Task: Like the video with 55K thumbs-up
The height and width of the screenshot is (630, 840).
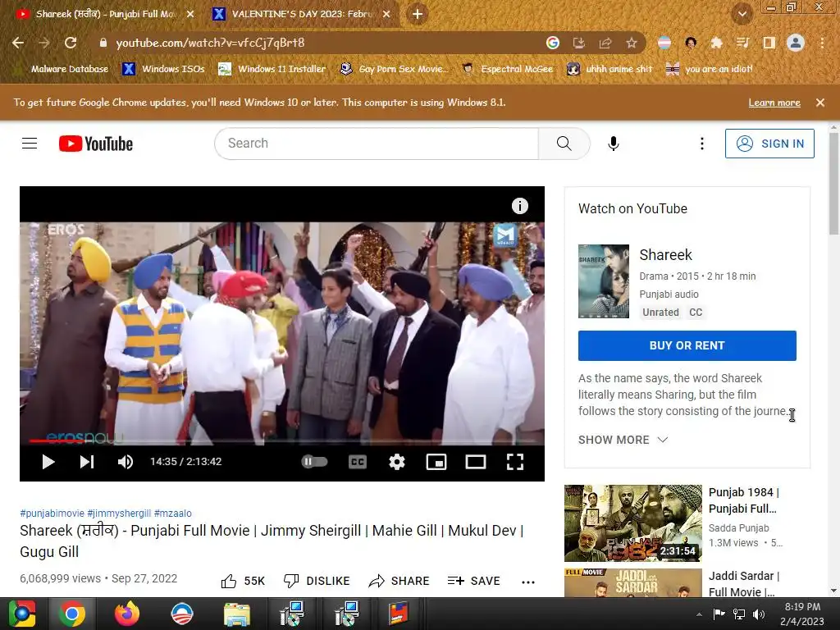Action: [x=243, y=581]
